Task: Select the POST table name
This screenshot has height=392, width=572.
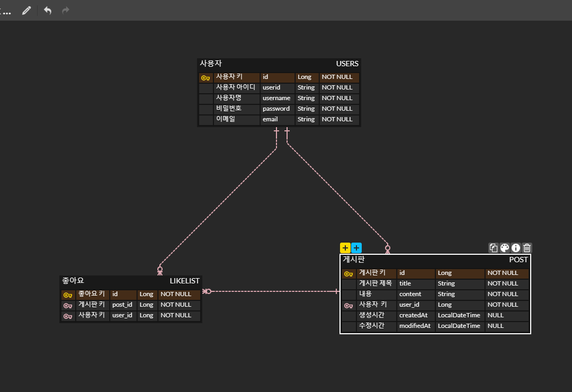Action: point(519,260)
